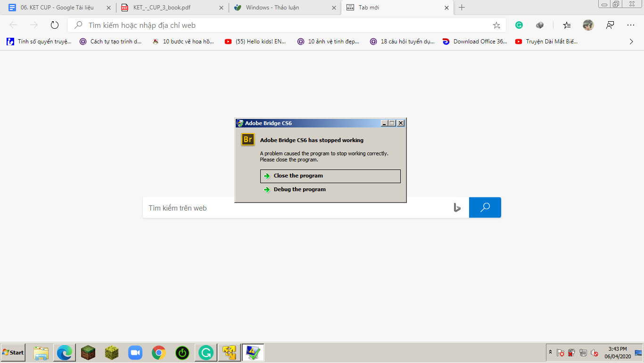644x363 pixels.
Task: Switch to the 06. KET CUP Google Docs tab
Action: pos(58,8)
